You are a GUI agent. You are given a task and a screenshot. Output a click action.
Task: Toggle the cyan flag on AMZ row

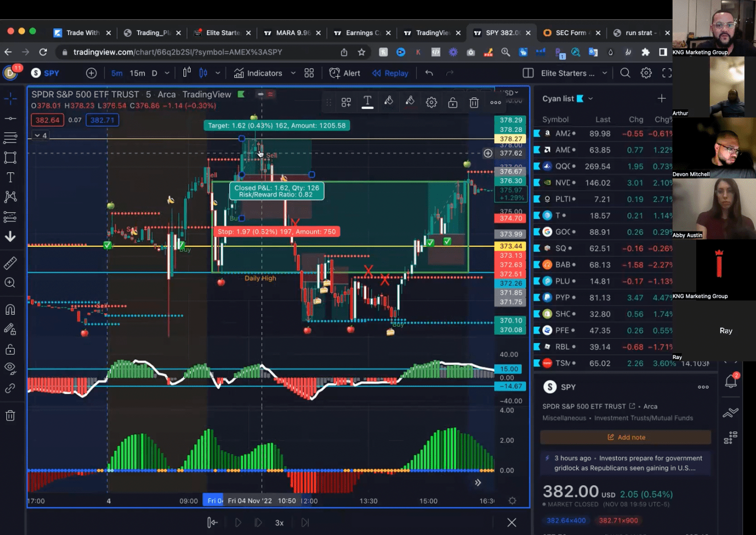pyautogui.click(x=537, y=134)
